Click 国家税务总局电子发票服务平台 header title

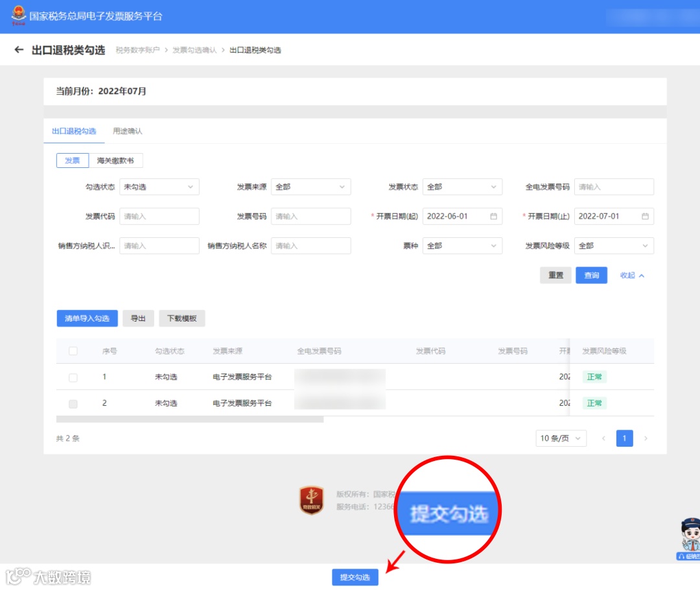click(x=96, y=16)
